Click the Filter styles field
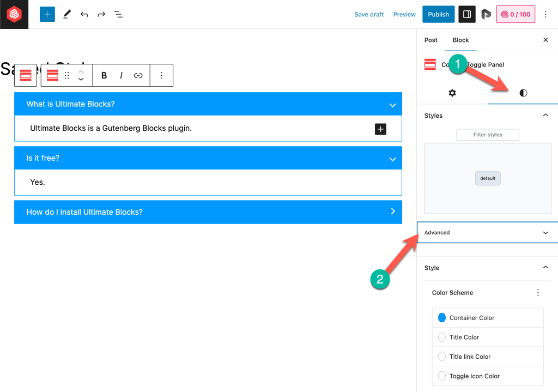The image size is (558, 392). click(x=488, y=135)
